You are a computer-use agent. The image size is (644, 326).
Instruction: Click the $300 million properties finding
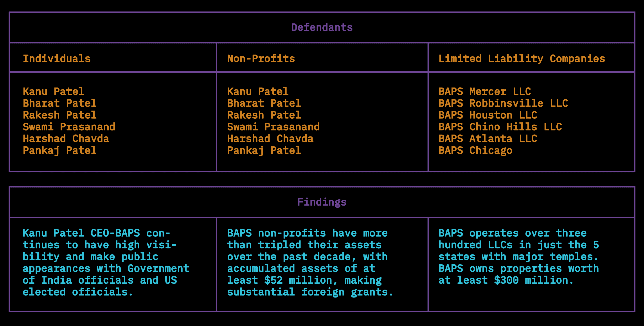519,256
